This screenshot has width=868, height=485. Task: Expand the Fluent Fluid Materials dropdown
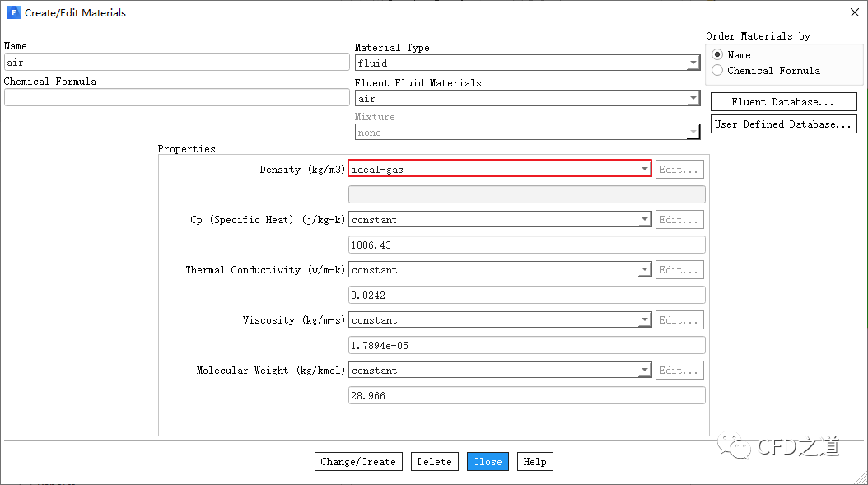point(527,99)
